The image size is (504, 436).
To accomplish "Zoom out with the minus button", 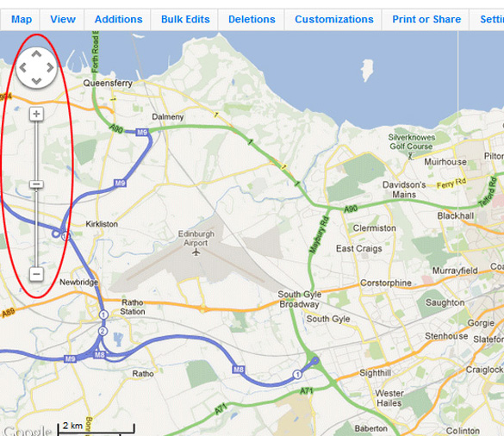I will coord(36,274).
